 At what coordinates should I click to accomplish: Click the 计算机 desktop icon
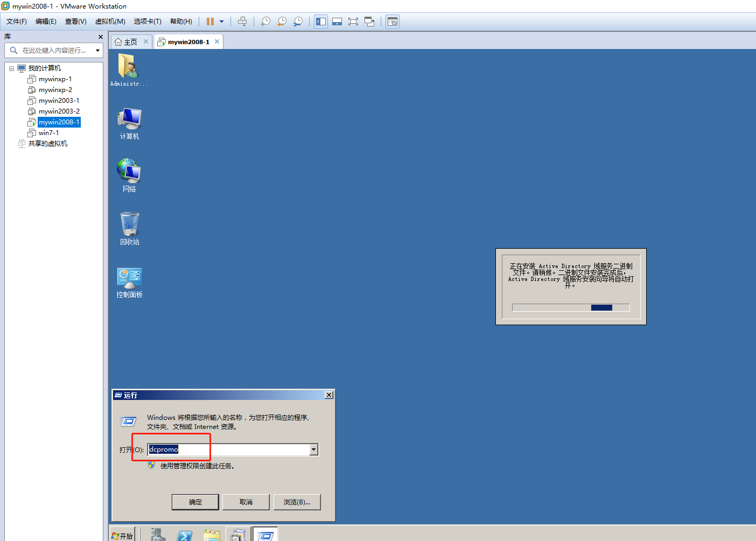[129, 124]
